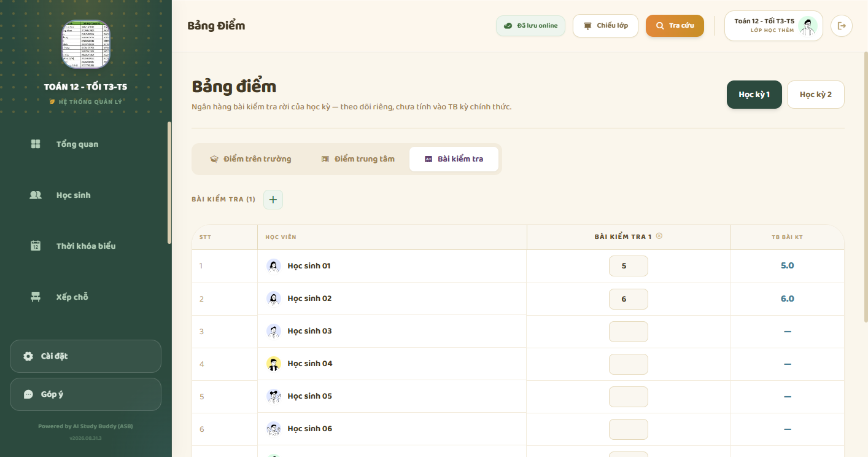Click Học sinh 05 empty score field
The width and height of the screenshot is (868, 457).
[x=629, y=397]
